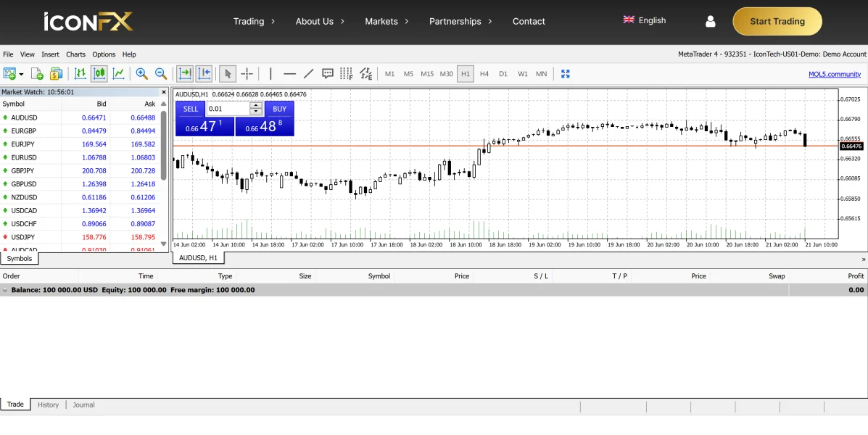Click the trade volume input field
This screenshot has width=868, height=435.
pyautogui.click(x=228, y=109)
